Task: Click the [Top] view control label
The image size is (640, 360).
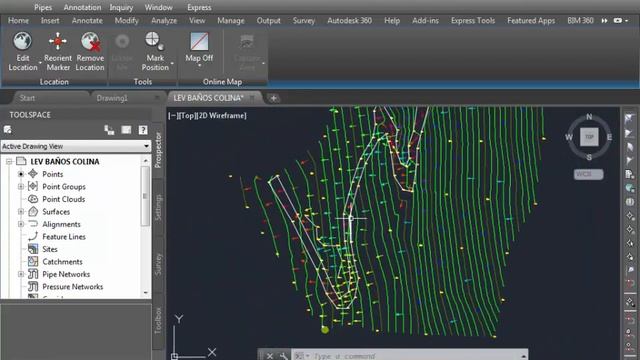Action: [187, 116]
